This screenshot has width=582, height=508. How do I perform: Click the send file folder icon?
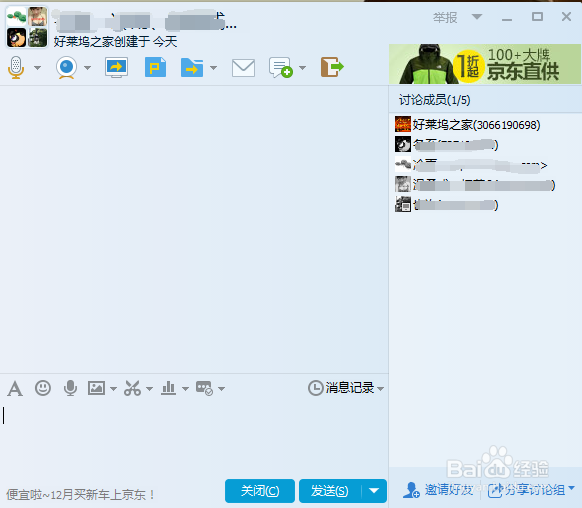pyautogui.click(x=192, y=67)
